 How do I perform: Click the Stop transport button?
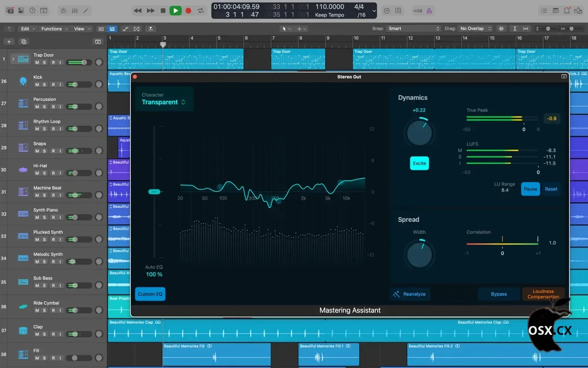click(163, 11)
